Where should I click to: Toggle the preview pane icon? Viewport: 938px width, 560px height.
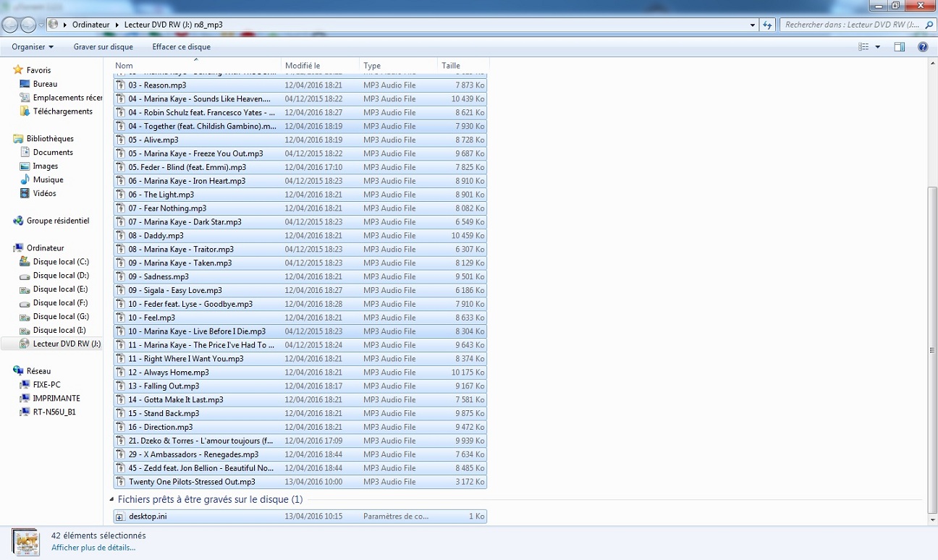click(899, 47)
